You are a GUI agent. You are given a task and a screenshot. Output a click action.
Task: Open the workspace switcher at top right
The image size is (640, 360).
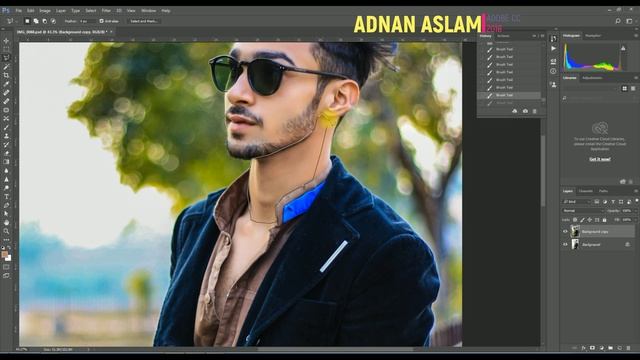629,21
